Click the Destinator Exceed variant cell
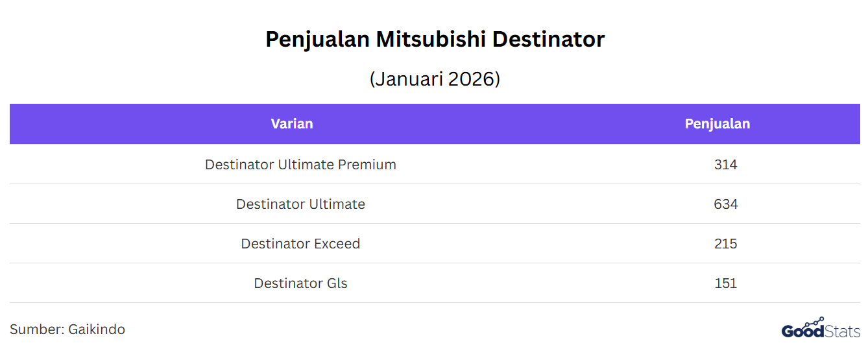 point(300,244)
